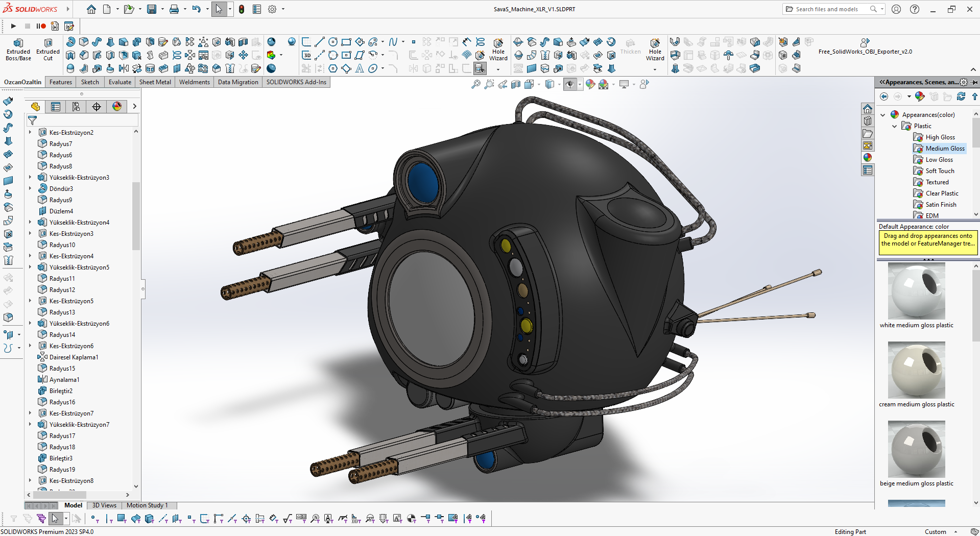Open the New Macro icon

coord(55,26)
